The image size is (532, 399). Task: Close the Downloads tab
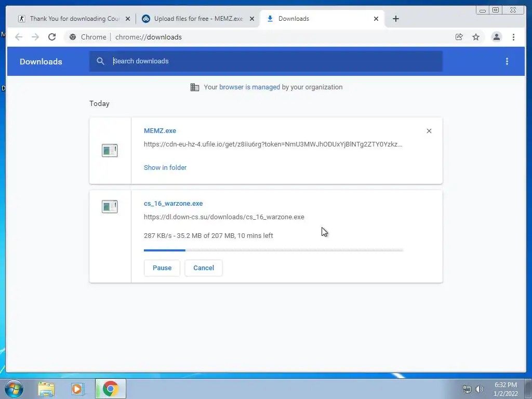point(376,19)
